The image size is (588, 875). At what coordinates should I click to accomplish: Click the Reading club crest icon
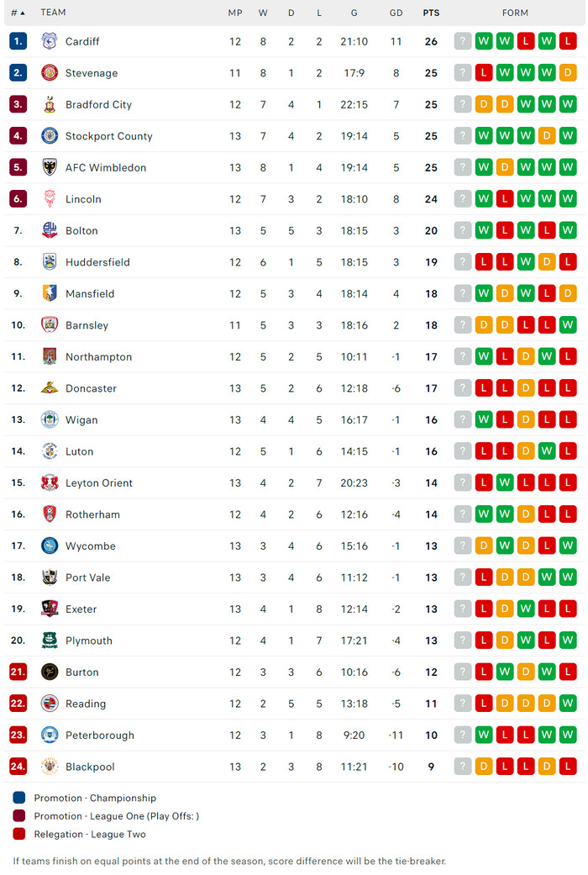pyautogui.click(x=50, y=704)
